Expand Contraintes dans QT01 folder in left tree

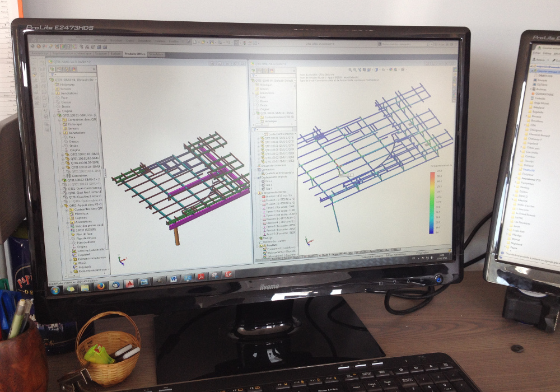60,120
